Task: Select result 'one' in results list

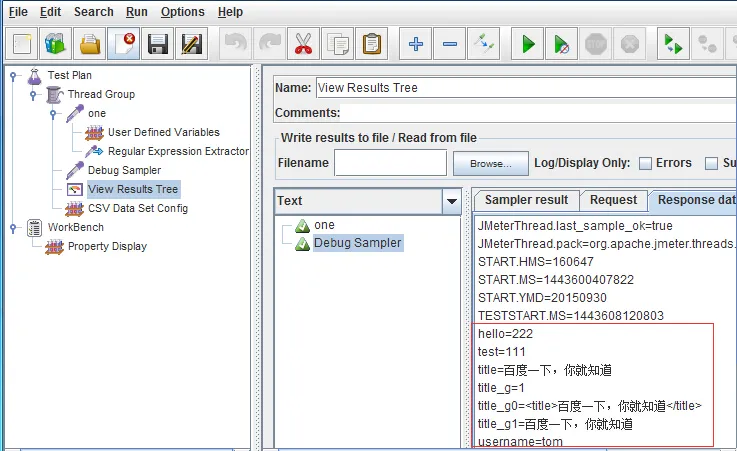Action: click(x=324, y=225)
